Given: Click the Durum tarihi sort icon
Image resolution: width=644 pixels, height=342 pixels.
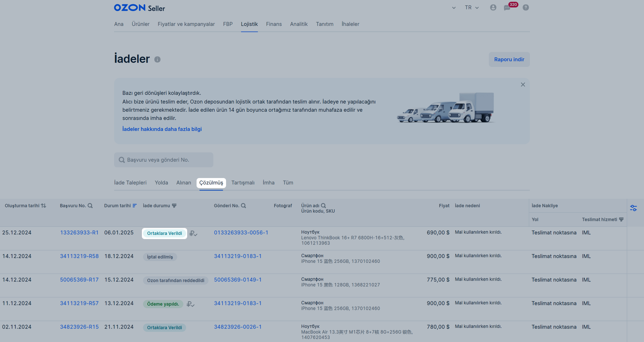Looking at the screenshot, I should tap(135, 206).
